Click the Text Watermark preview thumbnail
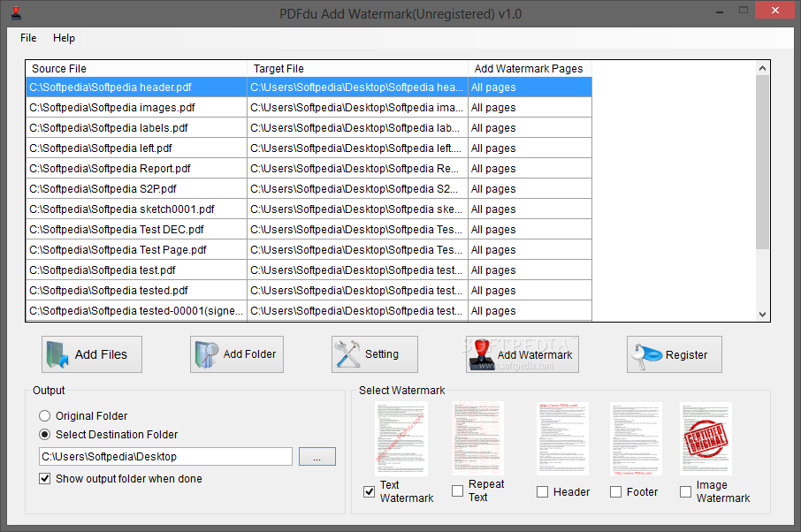The image size is (801, 532). 401,438
